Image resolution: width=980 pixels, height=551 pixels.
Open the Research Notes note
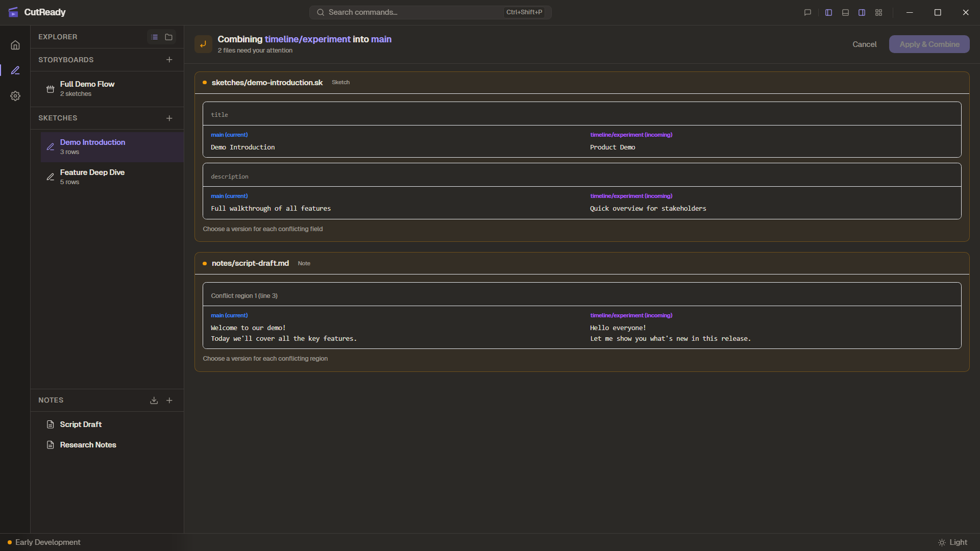(88, 445)
